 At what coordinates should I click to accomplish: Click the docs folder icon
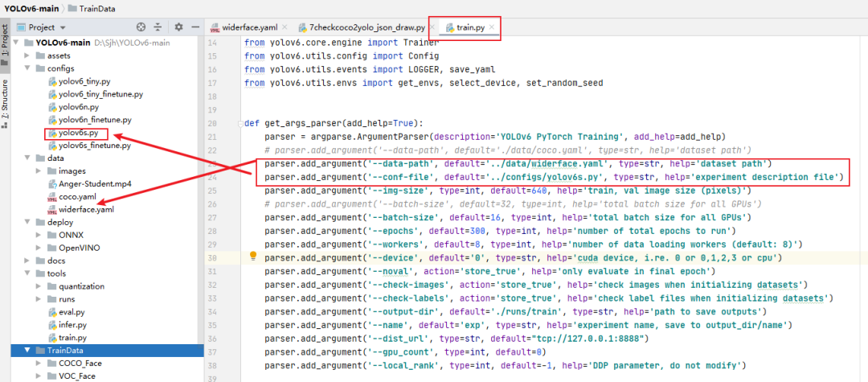coord(40,261)
